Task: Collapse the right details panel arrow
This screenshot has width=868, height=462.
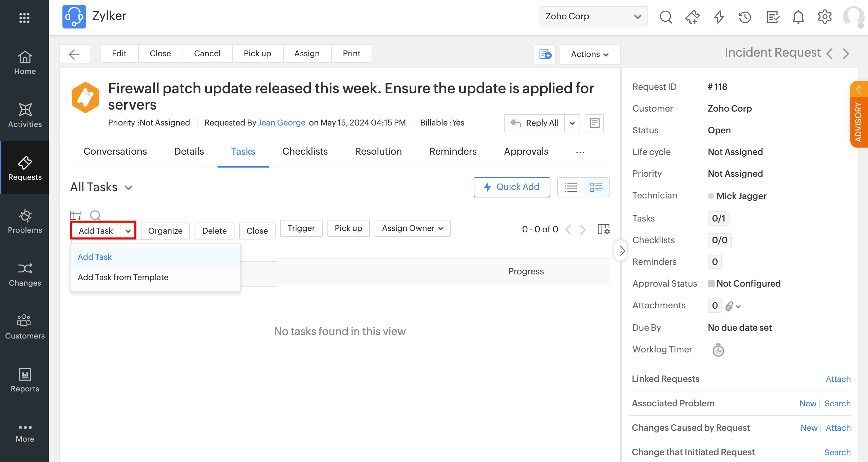Action: point(621,251)
